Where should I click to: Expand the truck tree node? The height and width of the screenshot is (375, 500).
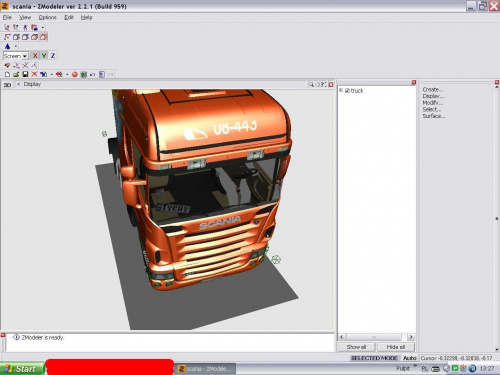(x=341, y=90)
